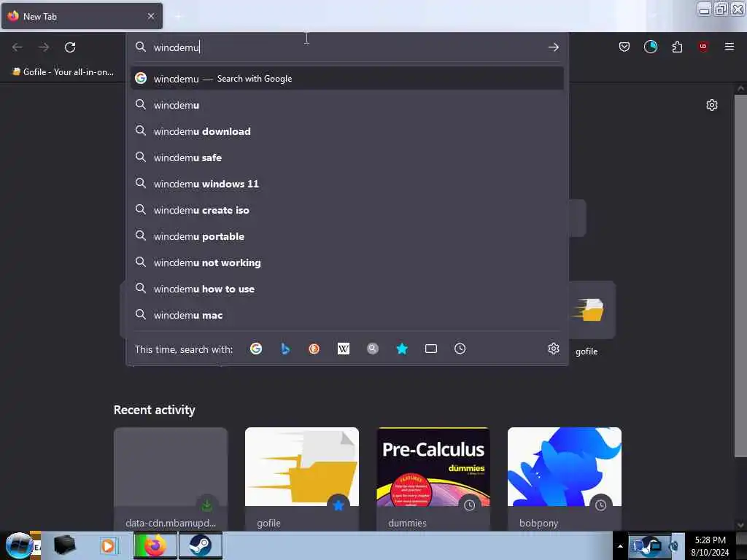This screenshot has height=560, width=747.
Task: Open gofile recent activity card
Action: [x=301, y=478]
